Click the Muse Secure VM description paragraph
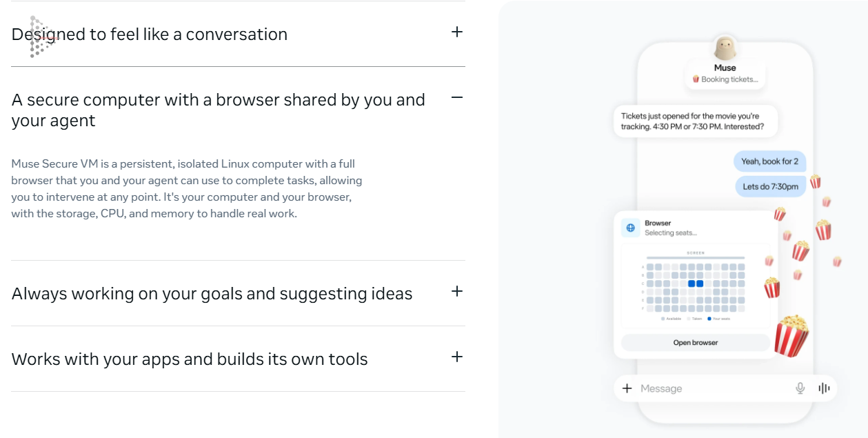The image size is (868, 438). [187, 188]
